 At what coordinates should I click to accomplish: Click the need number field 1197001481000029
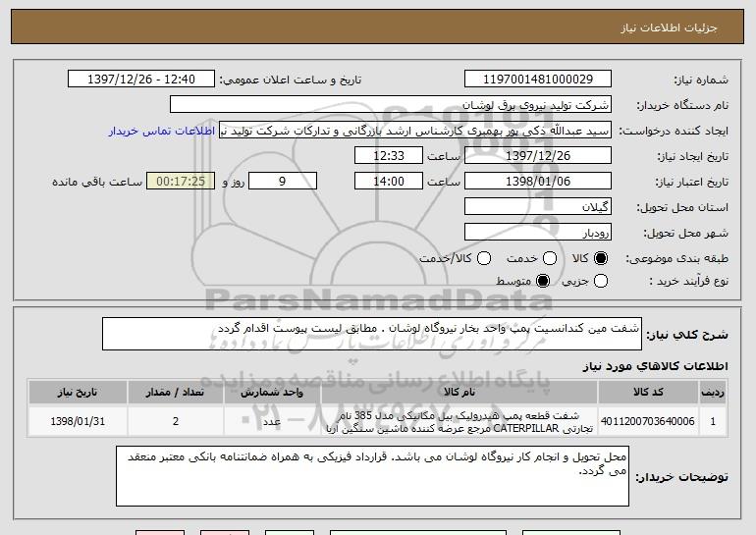[538, 80]
